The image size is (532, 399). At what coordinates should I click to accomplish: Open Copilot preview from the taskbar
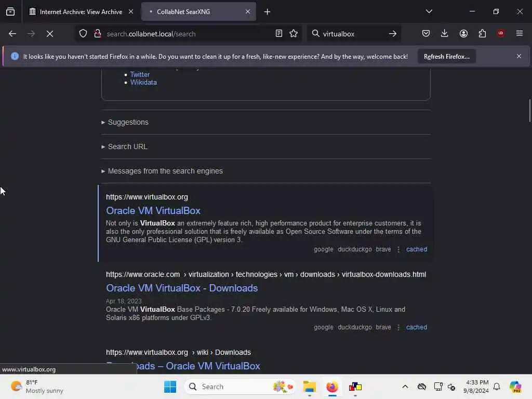(x=515, y=387)
